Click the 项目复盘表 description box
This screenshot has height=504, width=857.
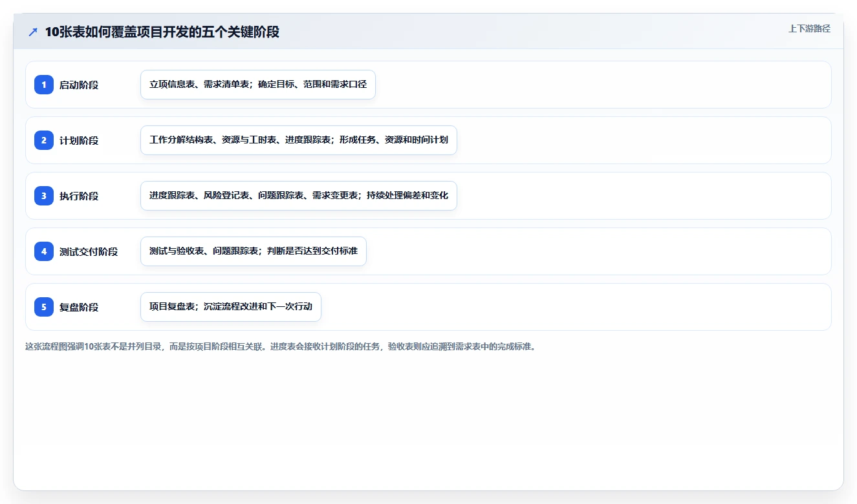click(x=231, y=307)
